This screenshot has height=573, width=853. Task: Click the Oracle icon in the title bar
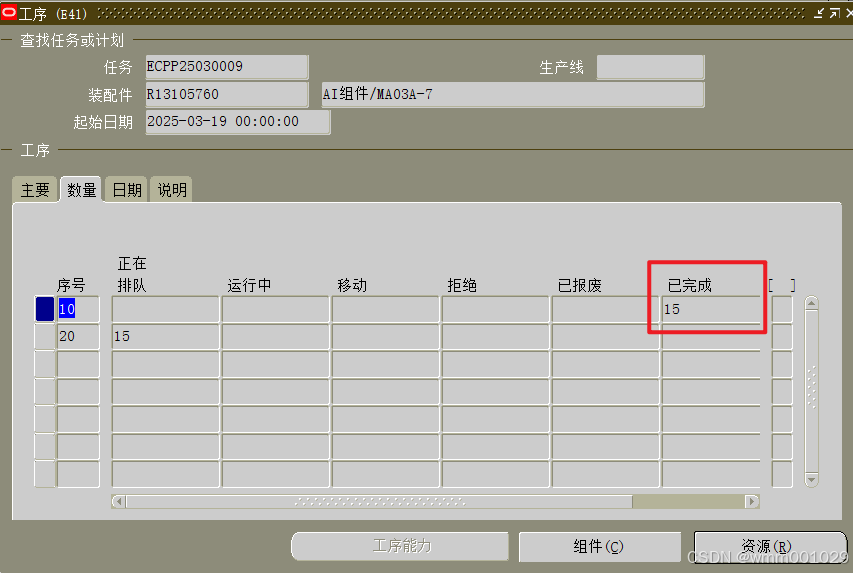pos(9,11)
